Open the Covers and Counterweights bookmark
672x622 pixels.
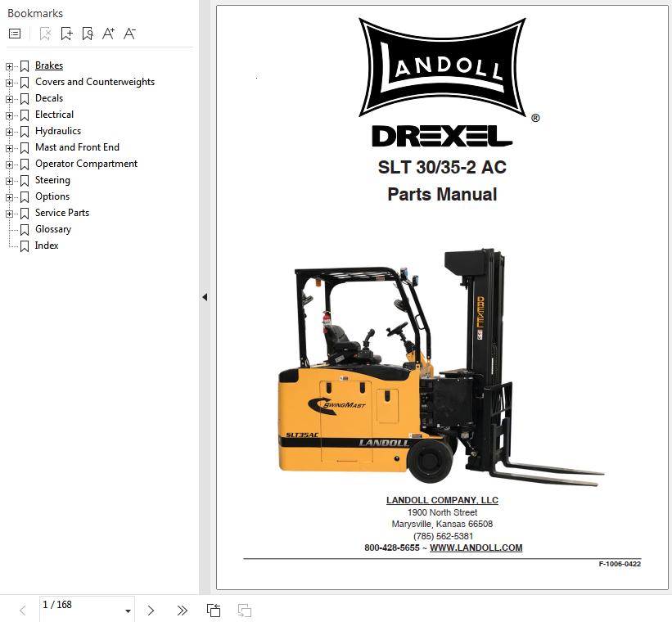95,82
